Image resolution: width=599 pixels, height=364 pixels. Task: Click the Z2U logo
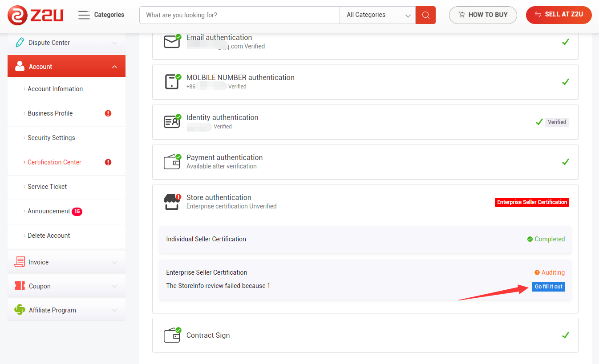pos(36,15)
